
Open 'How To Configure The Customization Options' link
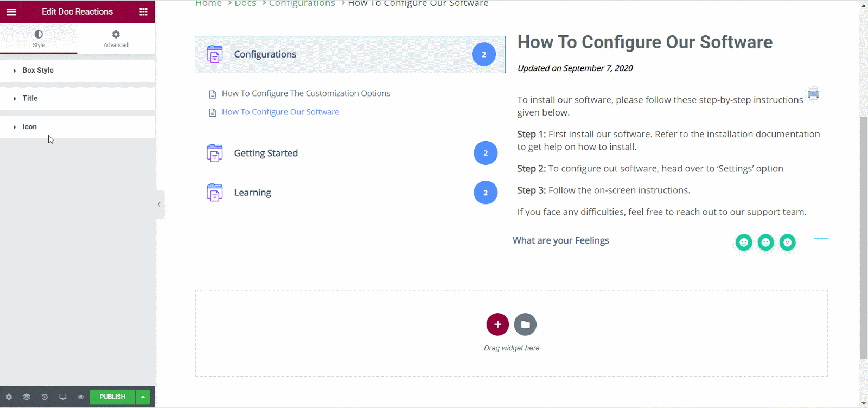pyautogui.click(x=305, y=93)
